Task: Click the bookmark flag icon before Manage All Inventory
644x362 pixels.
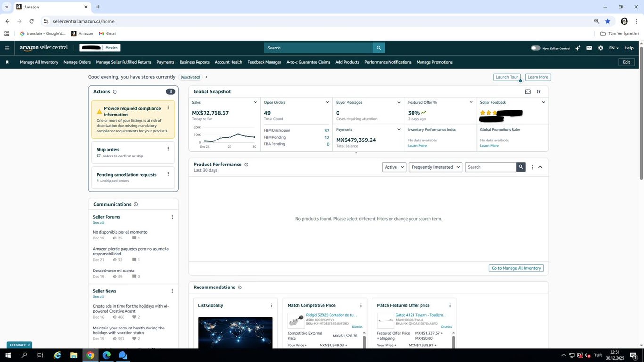Action: [7, 62]
